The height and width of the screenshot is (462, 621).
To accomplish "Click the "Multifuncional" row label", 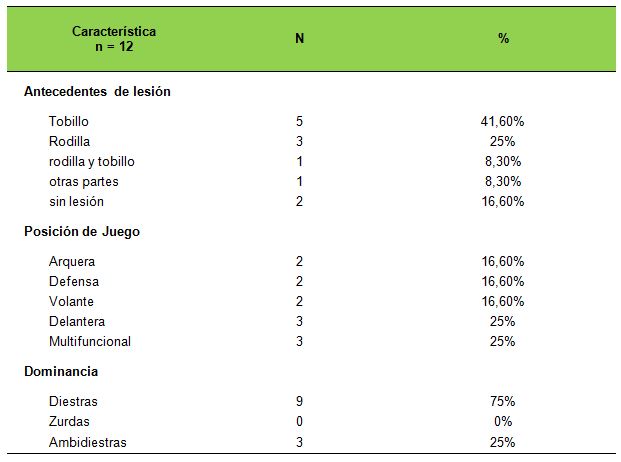I will 90,341.
